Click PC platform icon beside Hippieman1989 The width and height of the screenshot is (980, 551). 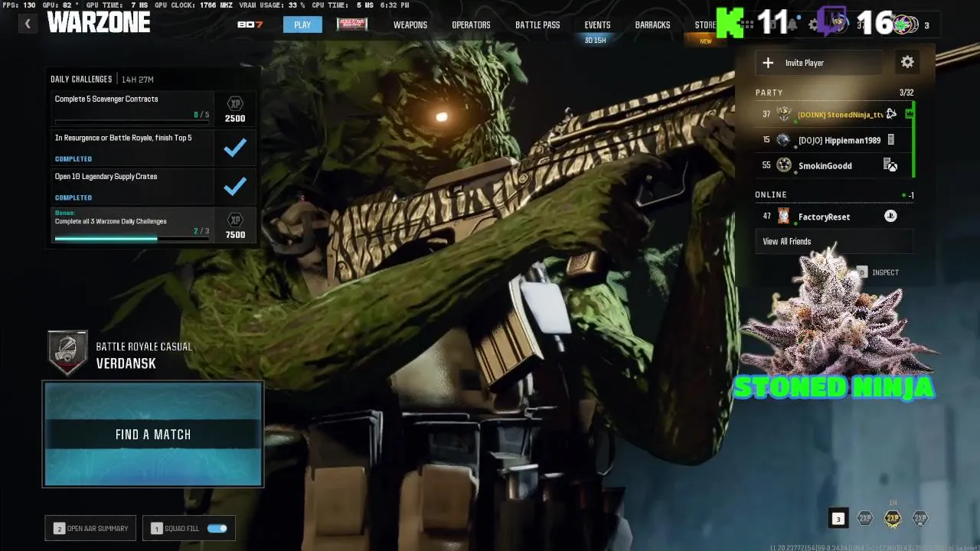coord(890,140)
